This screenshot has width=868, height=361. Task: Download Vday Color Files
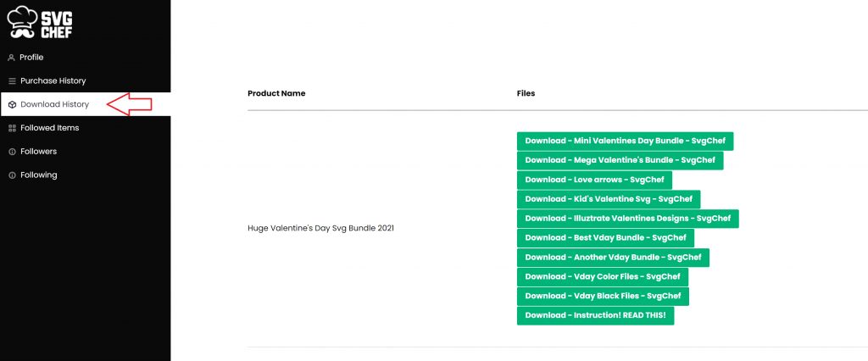point(603,277)
